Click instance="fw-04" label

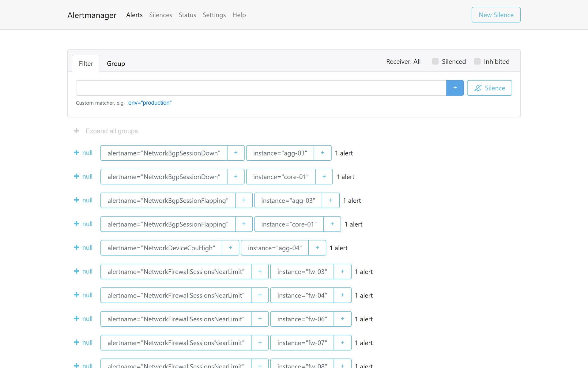tap(302, 295)
